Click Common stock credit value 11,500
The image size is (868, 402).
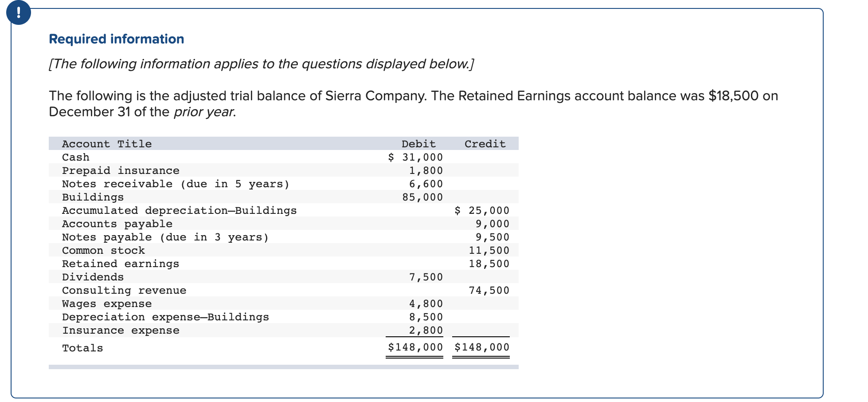click(489, 250)
